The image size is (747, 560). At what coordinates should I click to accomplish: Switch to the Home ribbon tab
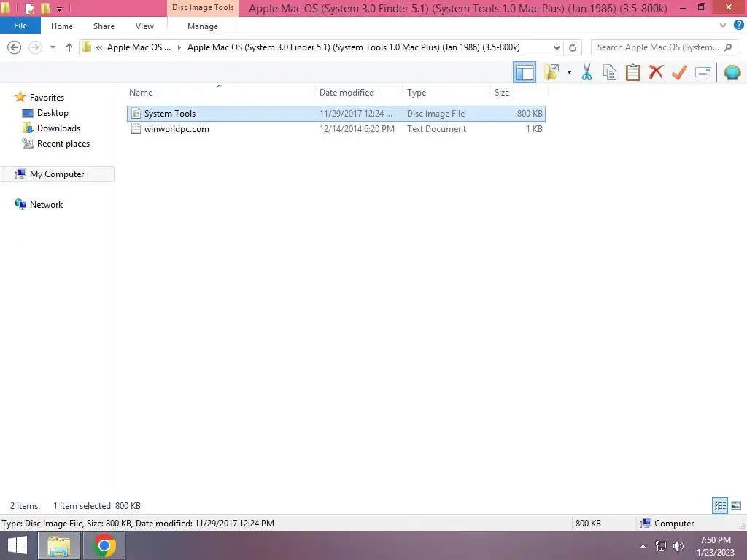(x=62, y=26)
